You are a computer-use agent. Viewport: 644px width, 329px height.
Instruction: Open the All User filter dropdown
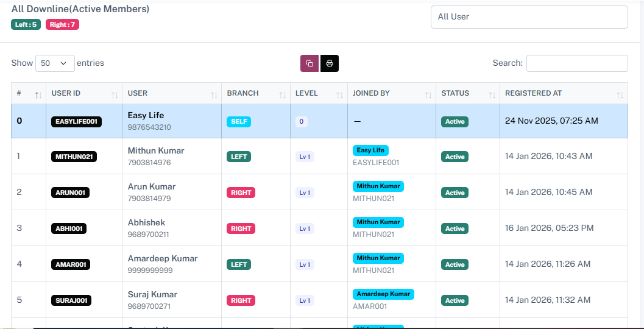(529, 17)
